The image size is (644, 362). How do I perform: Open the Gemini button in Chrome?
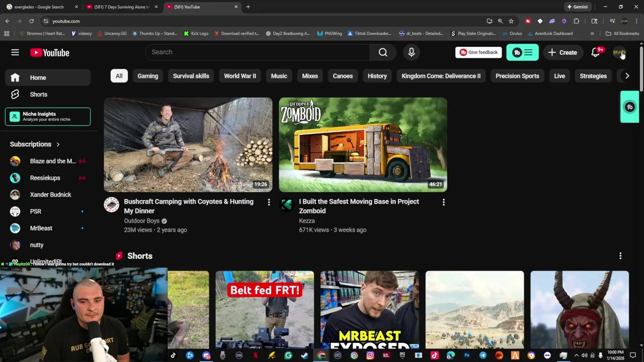click(x=577, y=7)
